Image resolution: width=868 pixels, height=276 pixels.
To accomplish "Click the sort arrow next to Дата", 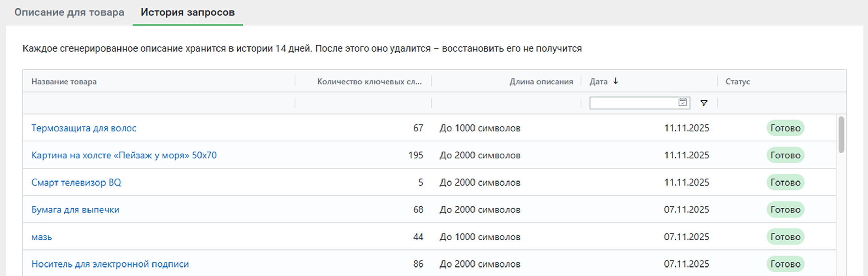I will 616,81.
